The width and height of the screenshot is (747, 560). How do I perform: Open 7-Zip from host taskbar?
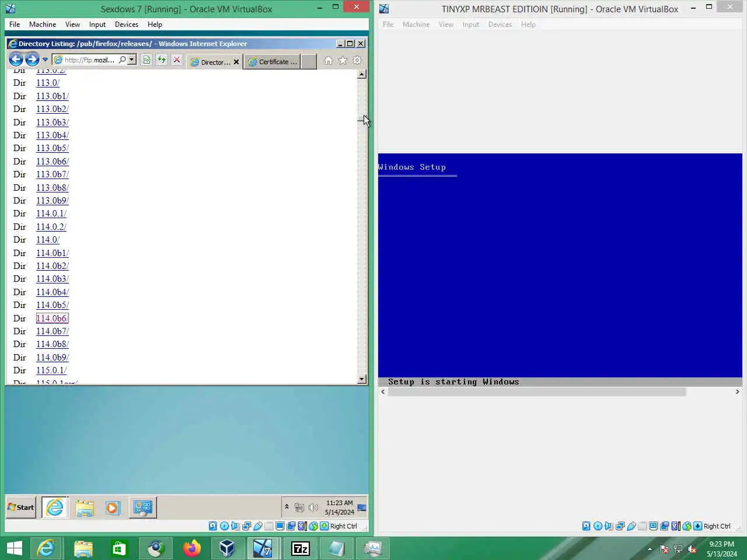(300, 548)
